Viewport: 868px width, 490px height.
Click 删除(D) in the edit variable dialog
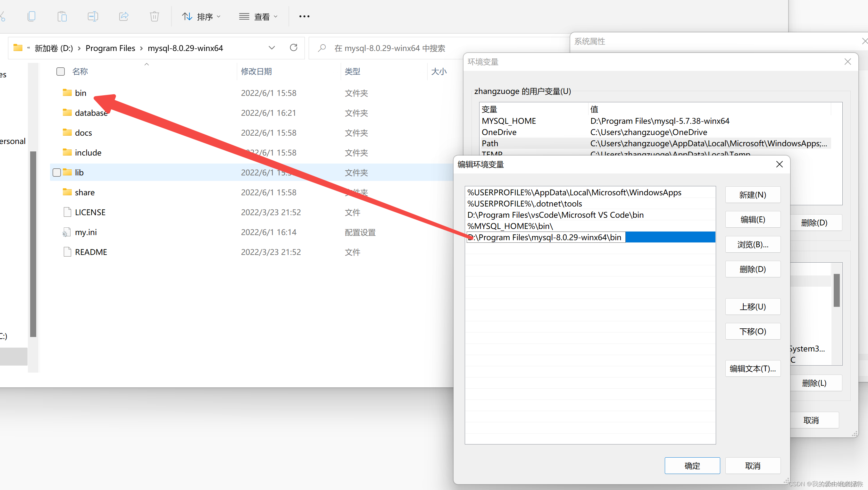click(x=752, y=269)
